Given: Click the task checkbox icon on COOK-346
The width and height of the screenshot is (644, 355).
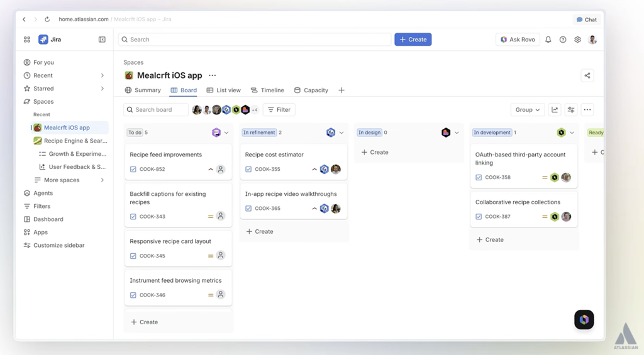Looking at the screenshot, I should coord(133,295).
